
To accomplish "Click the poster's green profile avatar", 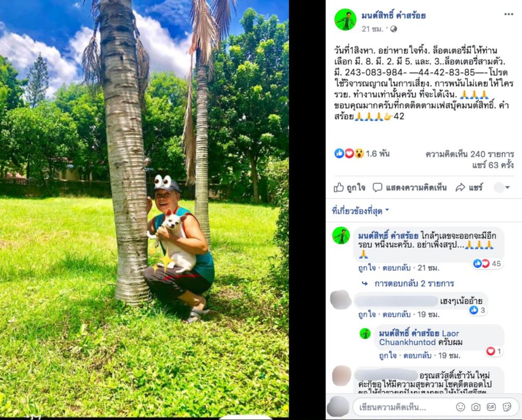I will [x=345, y=20].
